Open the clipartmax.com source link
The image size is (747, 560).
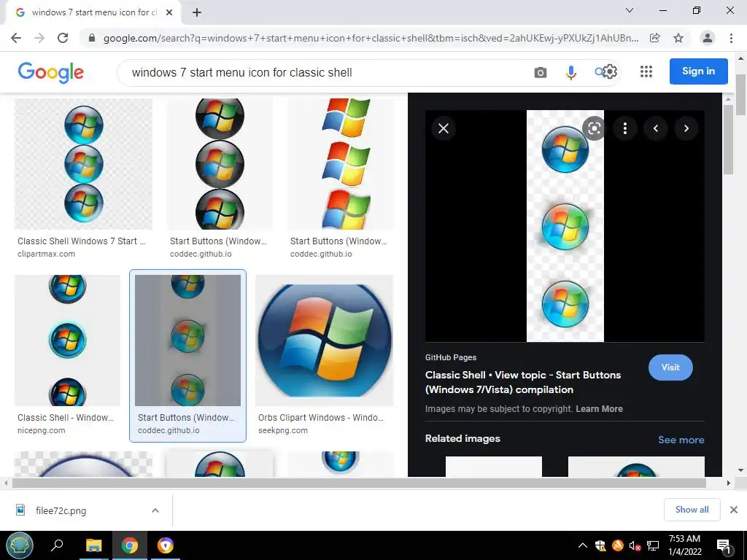click(46, 254)
